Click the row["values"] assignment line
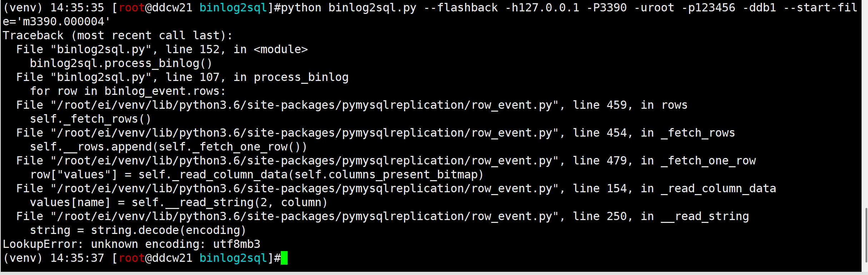Image resolution: width=868 pixels, height=275 pixels. 256,174
